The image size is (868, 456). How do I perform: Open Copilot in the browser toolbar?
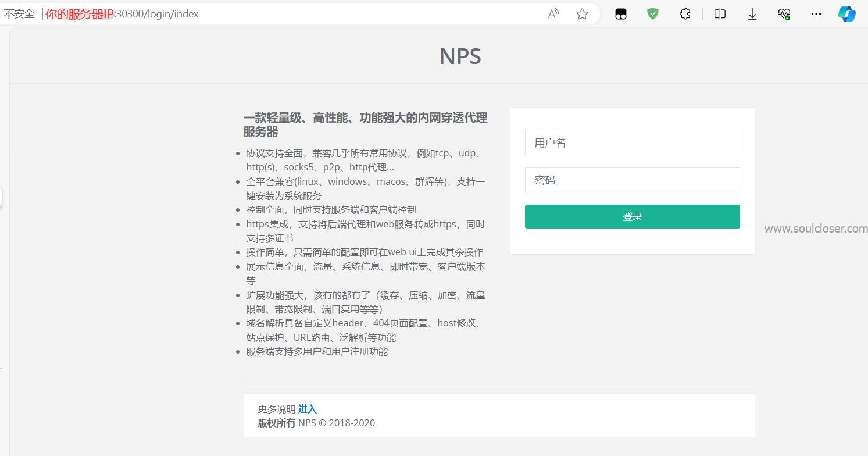coord(846,13)
